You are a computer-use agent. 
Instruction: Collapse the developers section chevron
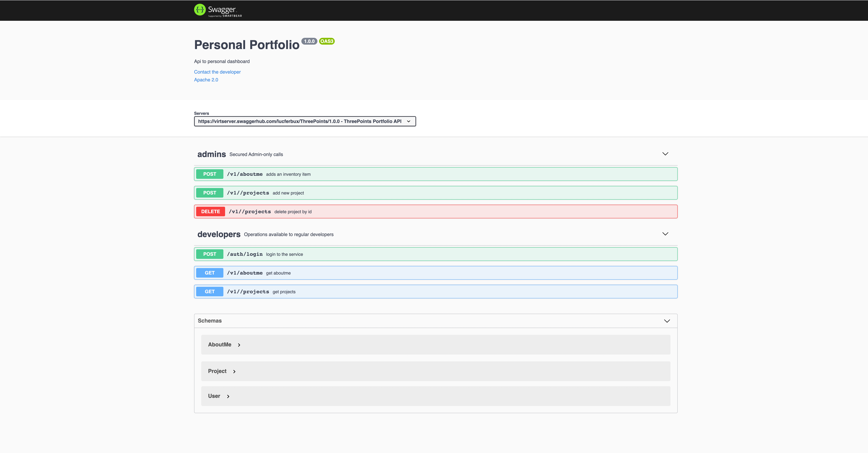(x=665, y=234)
